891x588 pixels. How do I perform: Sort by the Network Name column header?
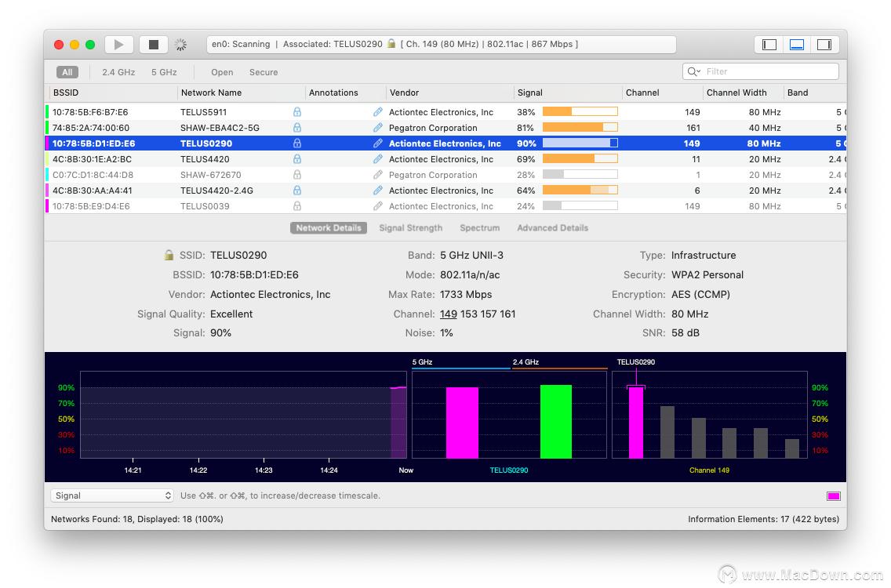[x=241, y=93]
